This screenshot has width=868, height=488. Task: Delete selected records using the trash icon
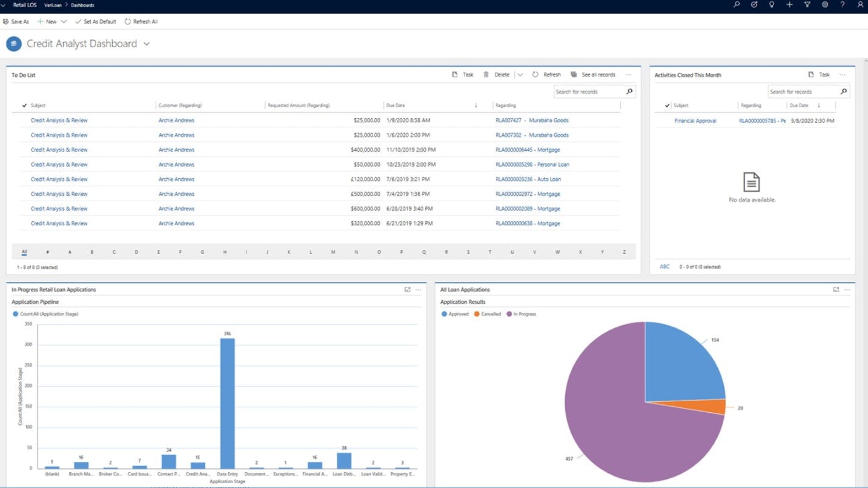[x=486, y=74]
